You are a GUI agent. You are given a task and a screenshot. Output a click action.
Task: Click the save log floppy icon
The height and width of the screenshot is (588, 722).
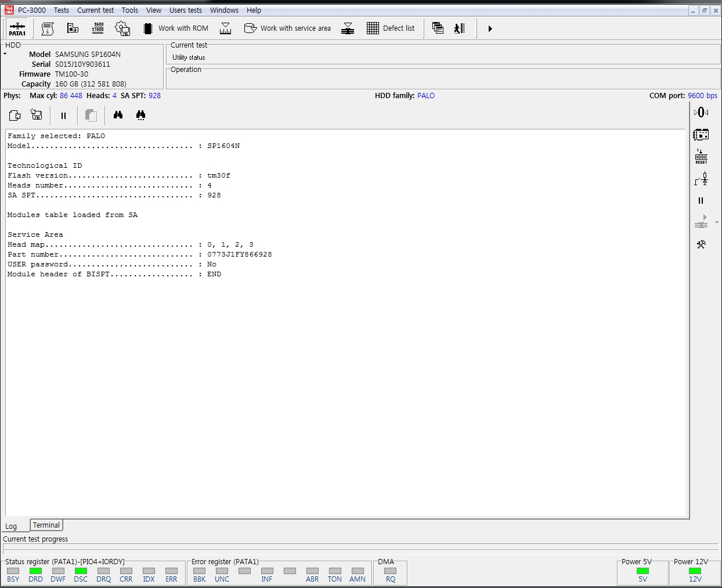point(37,115)
